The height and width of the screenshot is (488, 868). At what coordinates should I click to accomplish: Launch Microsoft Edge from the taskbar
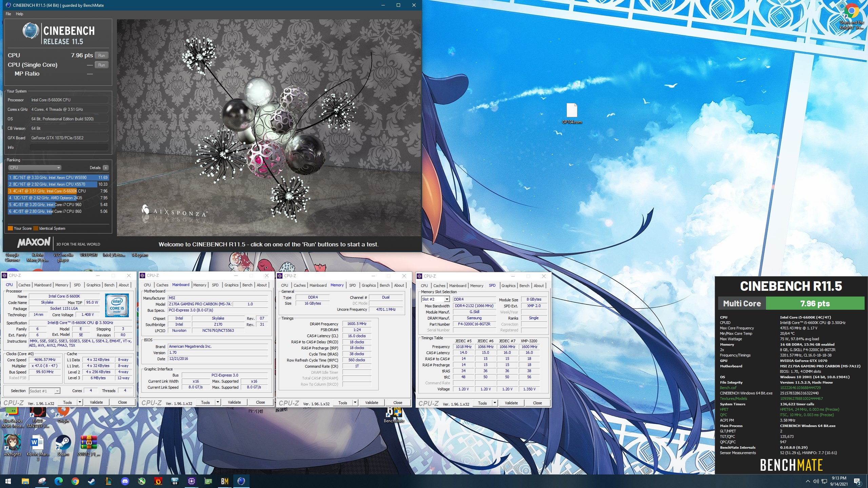pyautogui.click(x=59, y=481)
